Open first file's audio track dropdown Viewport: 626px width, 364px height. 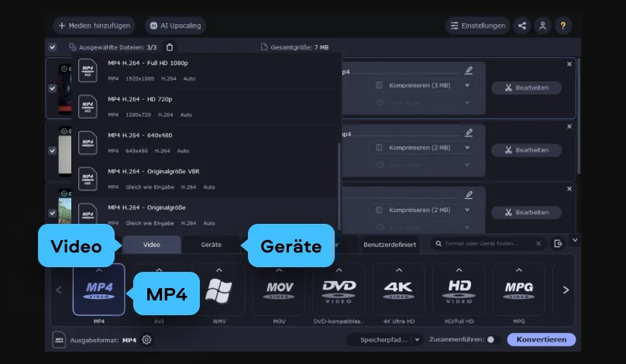[x=422, y=102]
